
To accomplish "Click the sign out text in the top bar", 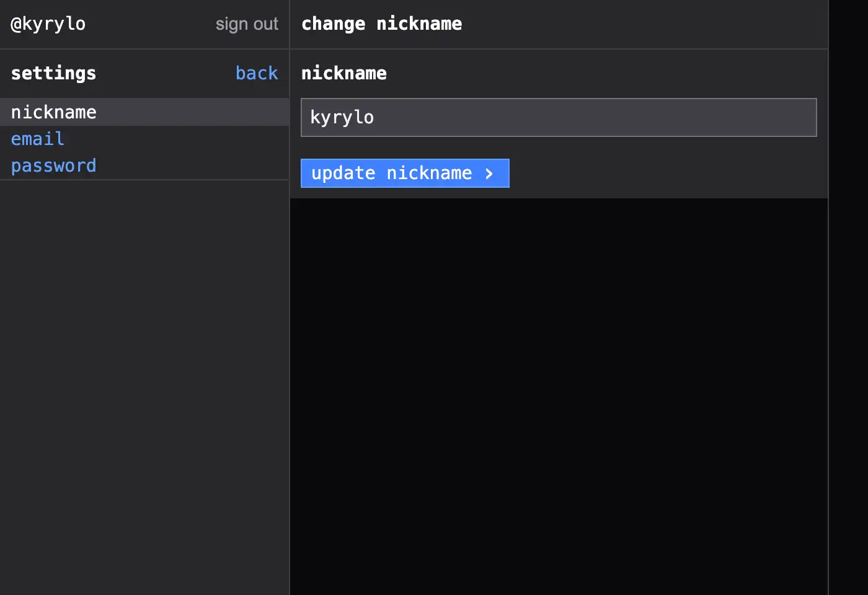I will point(247,24).
